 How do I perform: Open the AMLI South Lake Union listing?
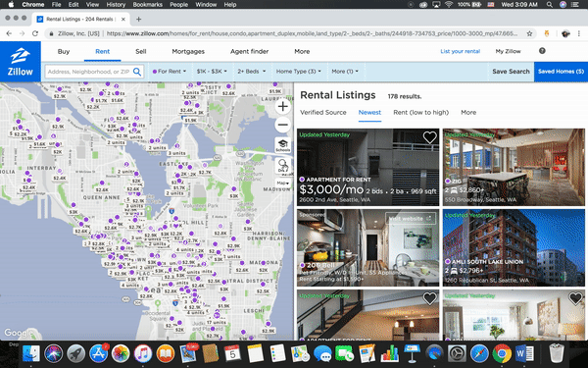pos(514,248)
